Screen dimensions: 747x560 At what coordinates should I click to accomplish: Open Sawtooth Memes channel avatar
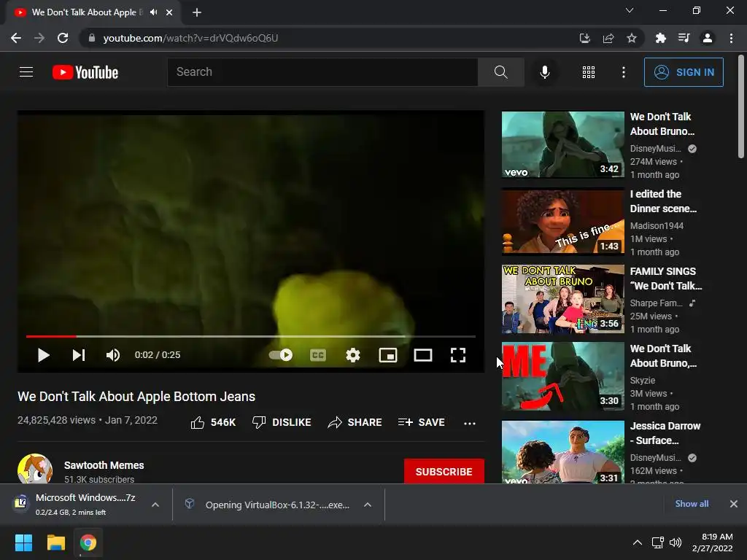tap(35, 469)
